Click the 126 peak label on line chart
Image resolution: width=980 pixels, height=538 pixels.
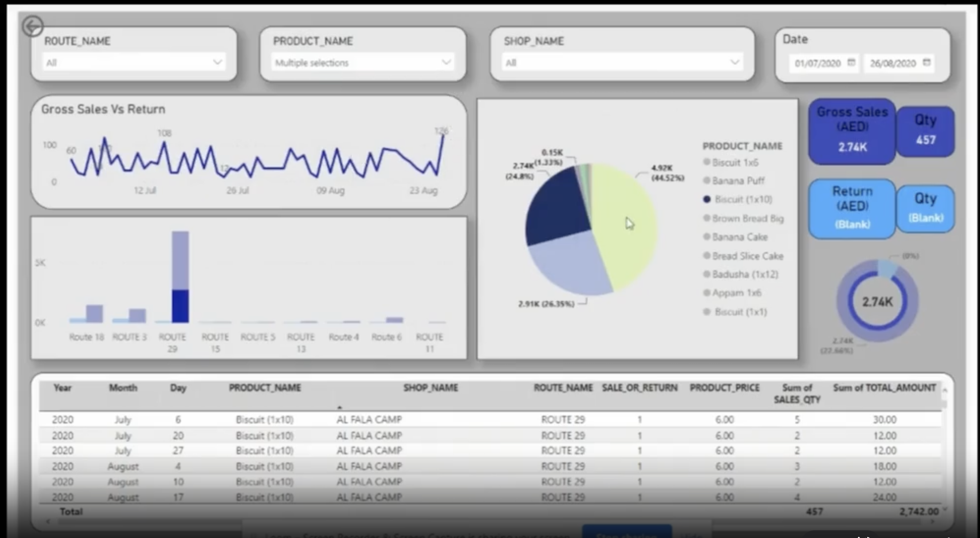442,131
